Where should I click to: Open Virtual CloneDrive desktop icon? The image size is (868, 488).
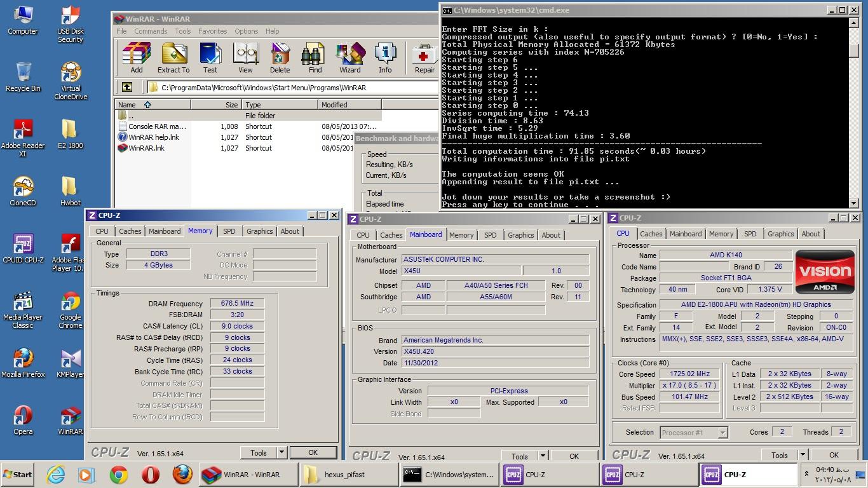(x=71, y=81)
